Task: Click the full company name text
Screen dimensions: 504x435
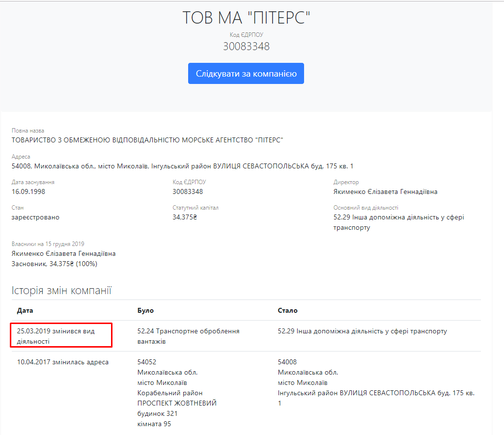Action: tap(147, 140)
